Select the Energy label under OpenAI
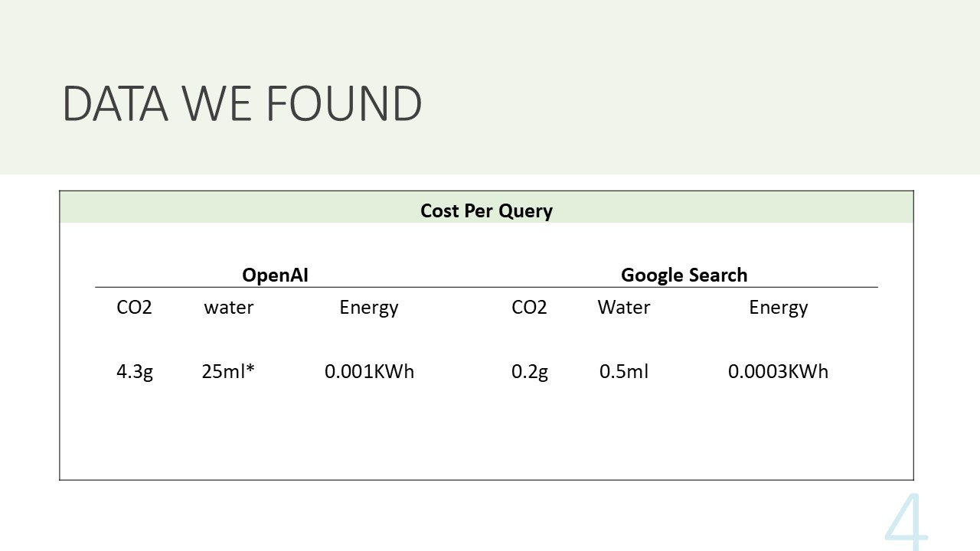 click(369, 308)
